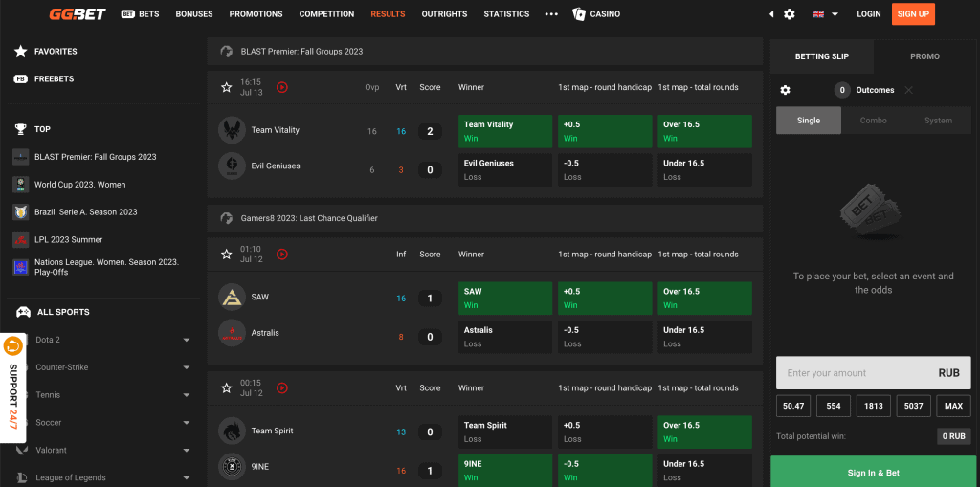Expand the Soccer sport list
Viewport: 980px width, 487px height.
(x=187, y=423)
